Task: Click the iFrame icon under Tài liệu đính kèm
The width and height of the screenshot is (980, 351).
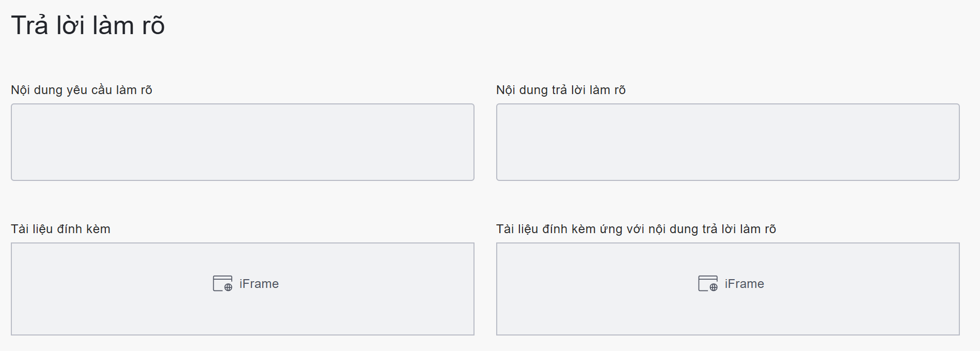Action: [223, 284]
